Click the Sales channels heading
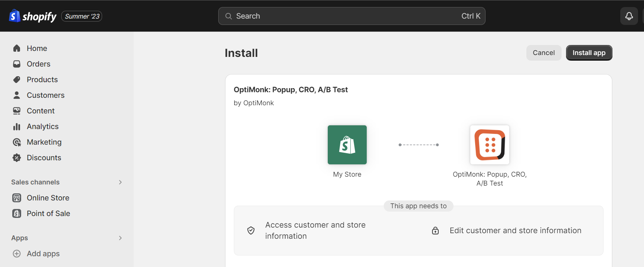The height and width of the screenshot is (267, 644). 35,182
